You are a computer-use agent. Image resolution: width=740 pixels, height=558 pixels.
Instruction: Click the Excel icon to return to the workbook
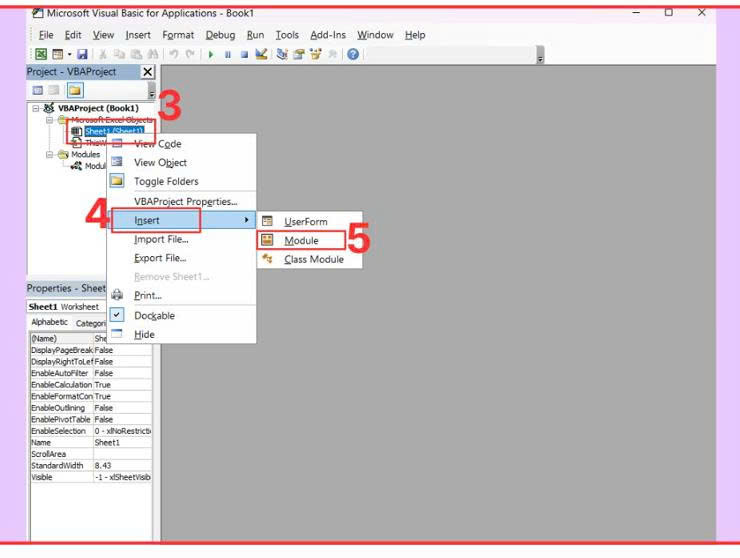pyautogui.click(x=41, y=54)
